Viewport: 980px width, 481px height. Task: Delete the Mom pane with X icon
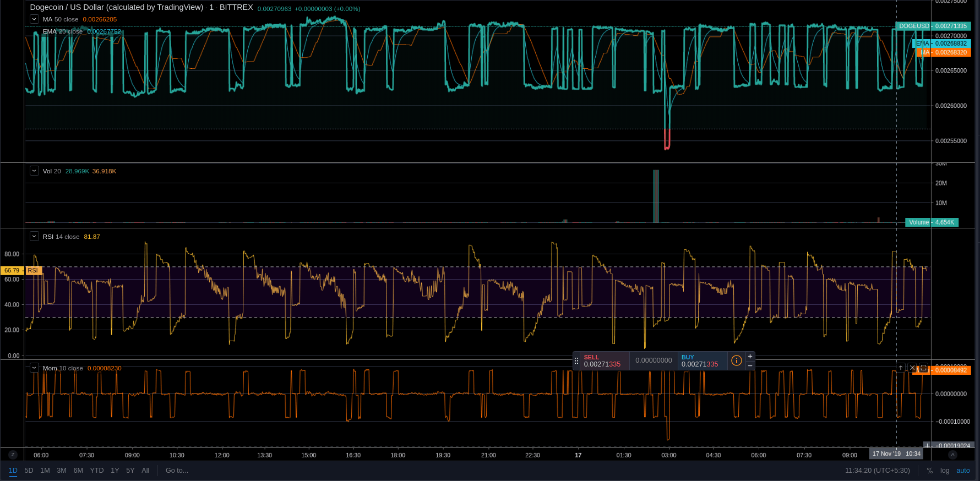coord(912,368)
